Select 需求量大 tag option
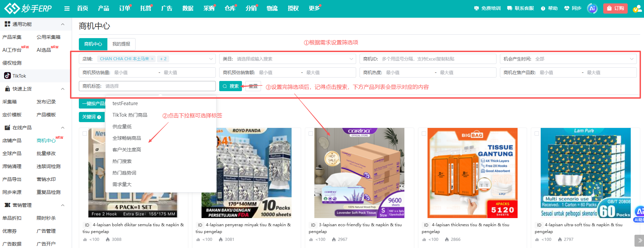This screenshot has height=248, width=644. point(161,184)
